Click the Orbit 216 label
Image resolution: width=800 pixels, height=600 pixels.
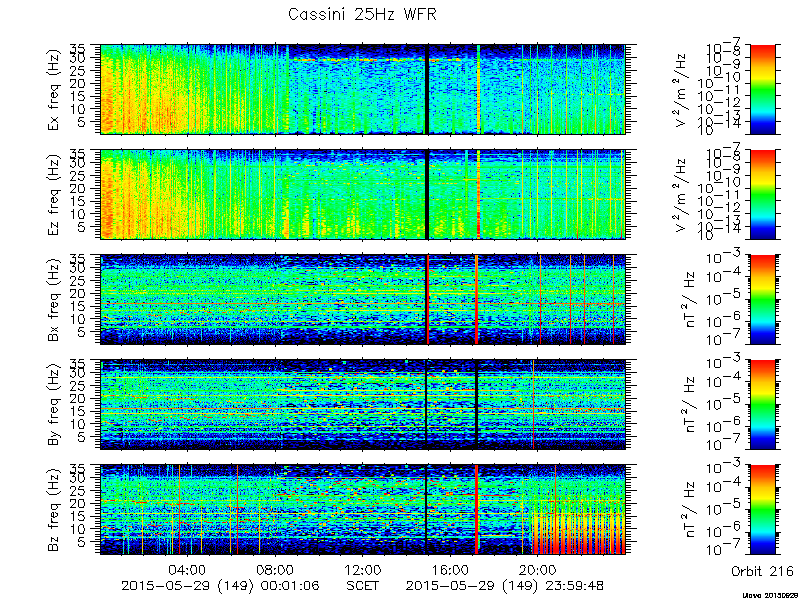(762, 570)
